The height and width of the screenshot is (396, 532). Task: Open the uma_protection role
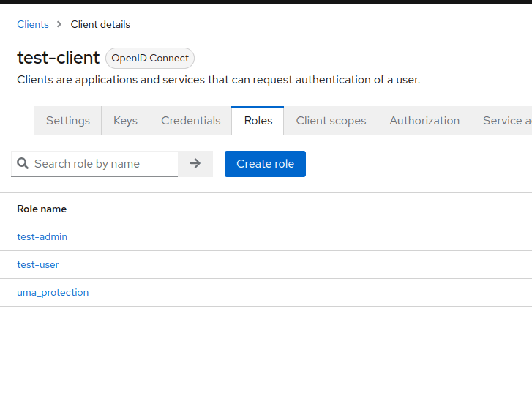click(53, 293)
